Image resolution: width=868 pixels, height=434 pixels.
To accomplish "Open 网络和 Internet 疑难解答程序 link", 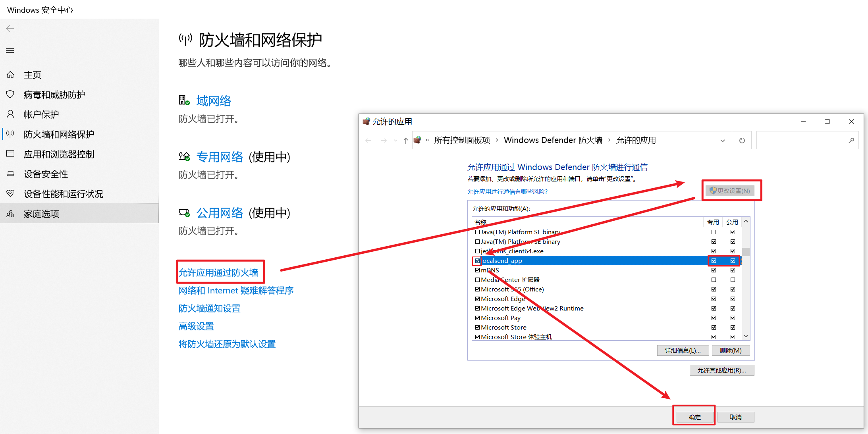I will [236, 290].
